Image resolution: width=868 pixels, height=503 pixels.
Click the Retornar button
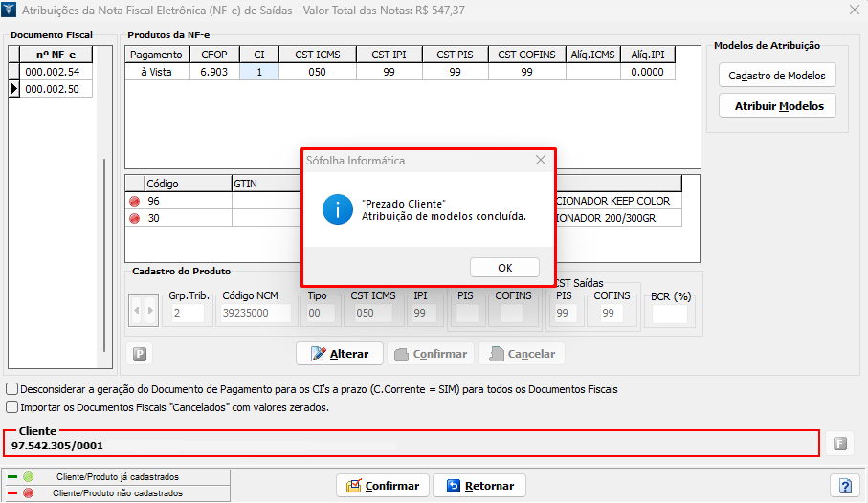pos(479,486)
